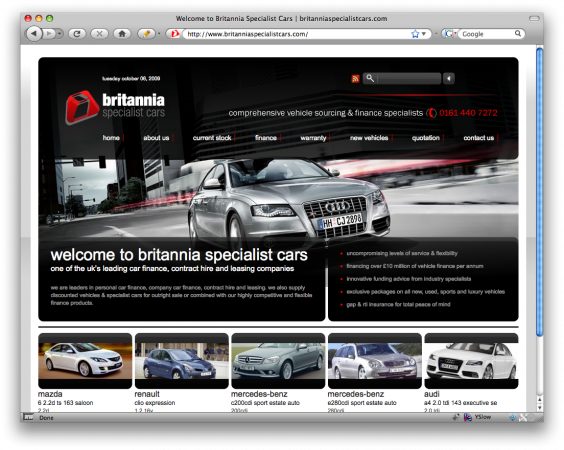Go to the browser Home page button

pos(122,34)
